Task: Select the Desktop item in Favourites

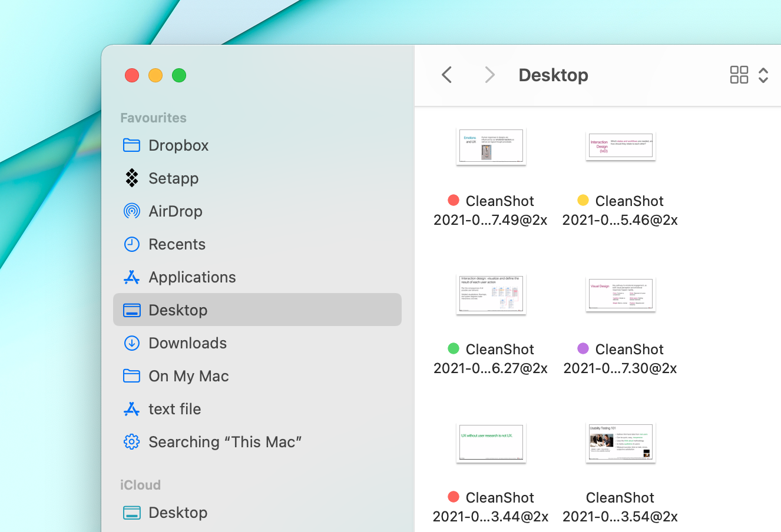Action: tap(177, 310)
